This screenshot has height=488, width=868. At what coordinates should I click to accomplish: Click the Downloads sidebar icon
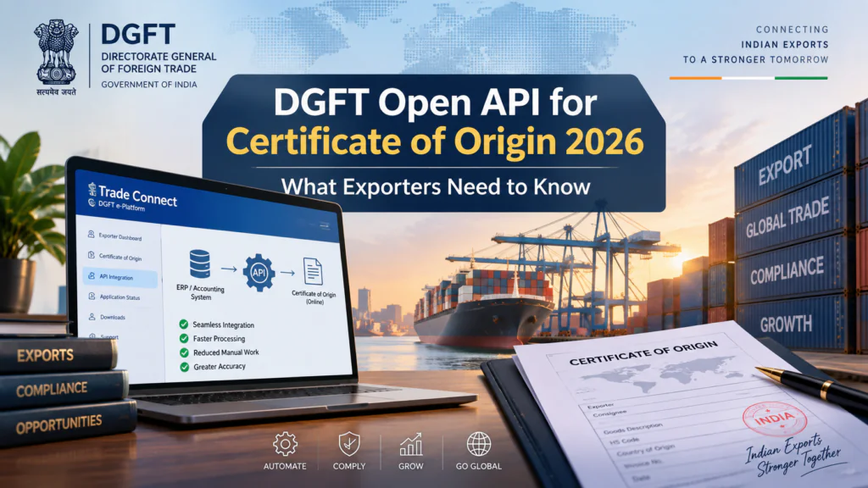coord(92,317)
